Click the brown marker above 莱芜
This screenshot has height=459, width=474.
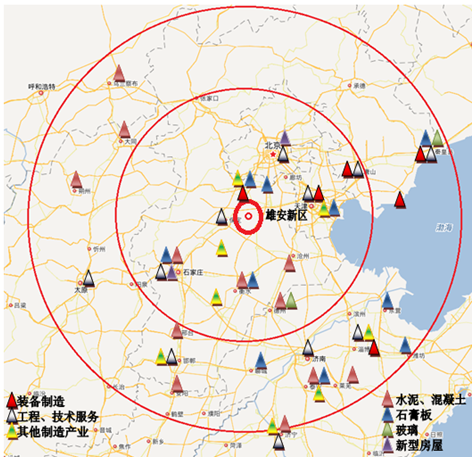point(353,375)
